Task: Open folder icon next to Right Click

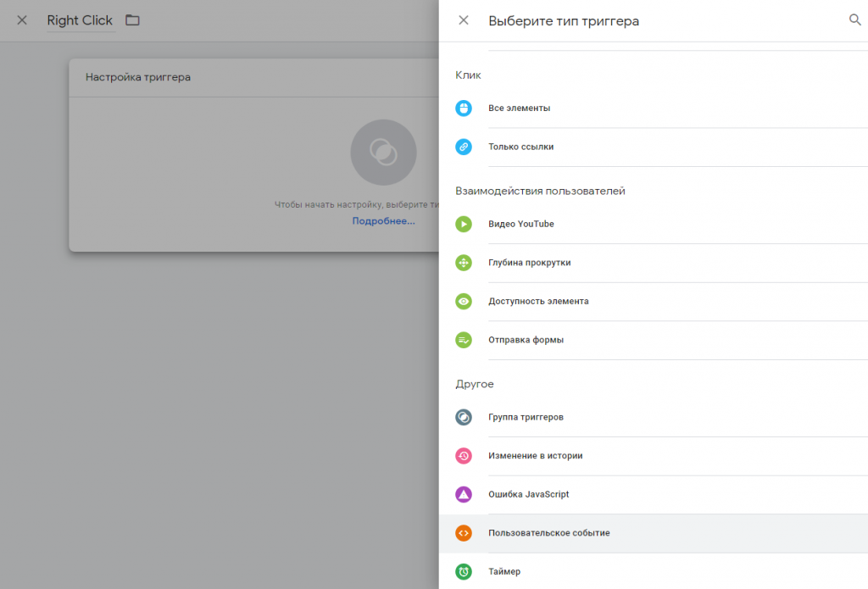Action: click(x=132, y=20)
